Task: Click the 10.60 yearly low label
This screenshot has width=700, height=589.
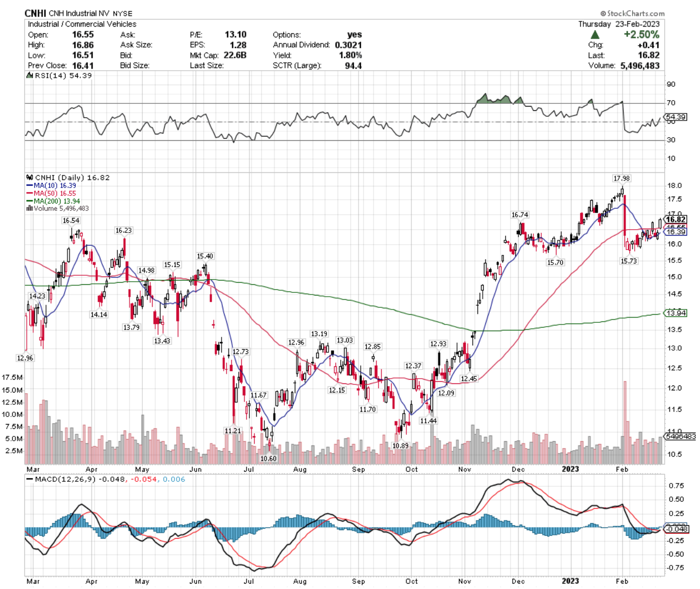Action: [x=268, y=458]
